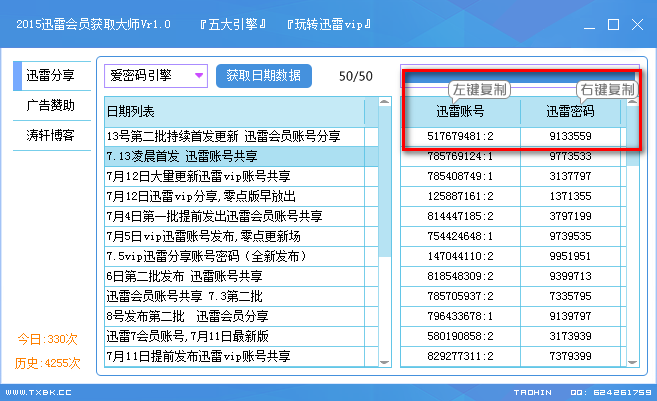Click the date list scrollbar thumb
Viewport: 657px width, 401px height.
tap(385, 181)
